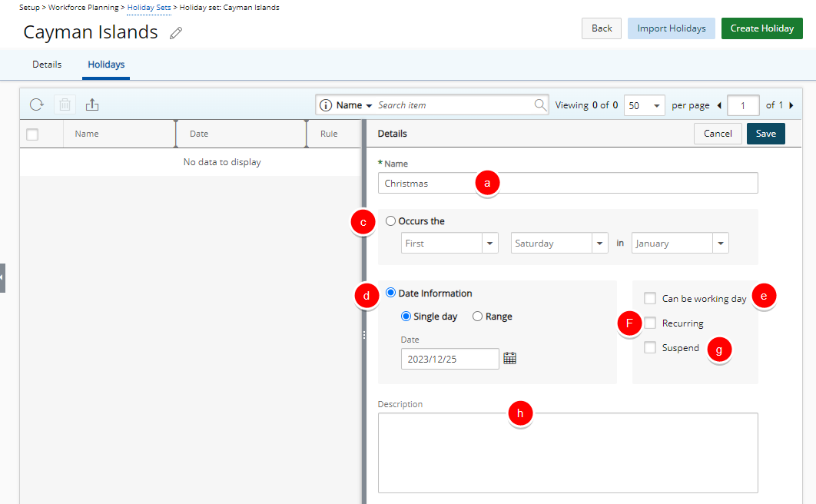Switch to the Details tab

[47, 65]
